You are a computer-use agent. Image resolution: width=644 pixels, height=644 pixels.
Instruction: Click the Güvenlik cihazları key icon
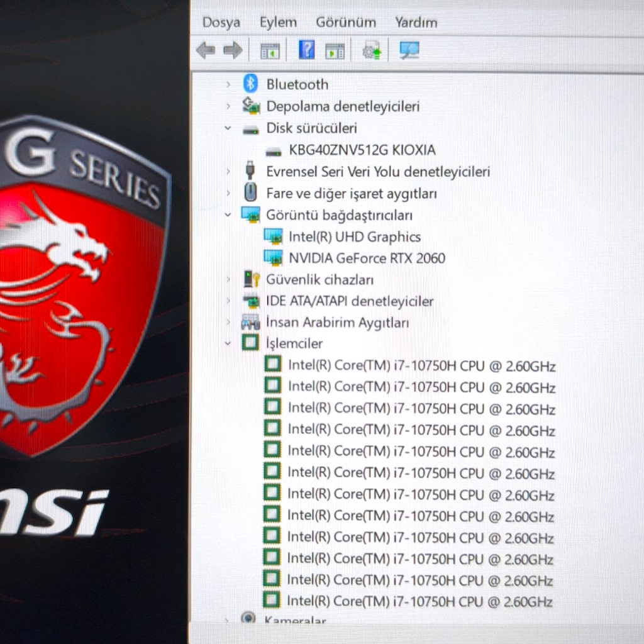pos(252,279)
